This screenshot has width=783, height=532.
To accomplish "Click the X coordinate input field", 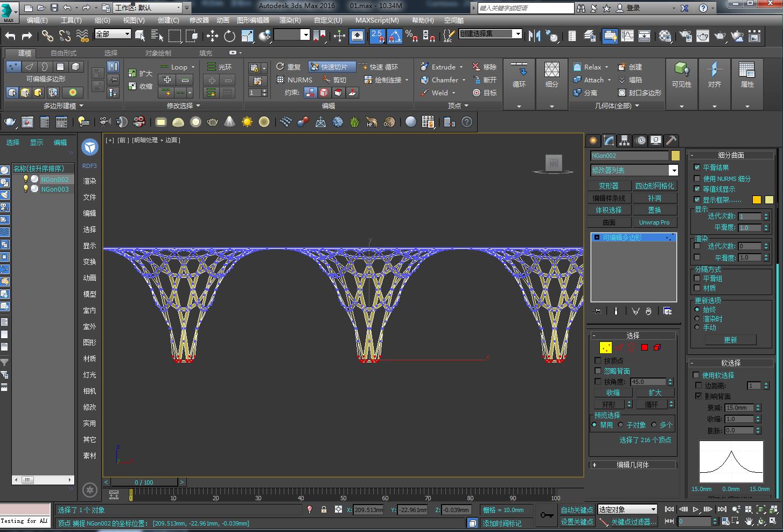I will [368, 509].
